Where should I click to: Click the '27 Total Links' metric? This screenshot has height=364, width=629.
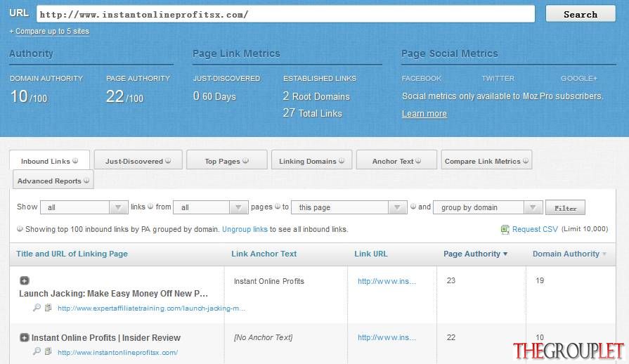coord(312,113)
